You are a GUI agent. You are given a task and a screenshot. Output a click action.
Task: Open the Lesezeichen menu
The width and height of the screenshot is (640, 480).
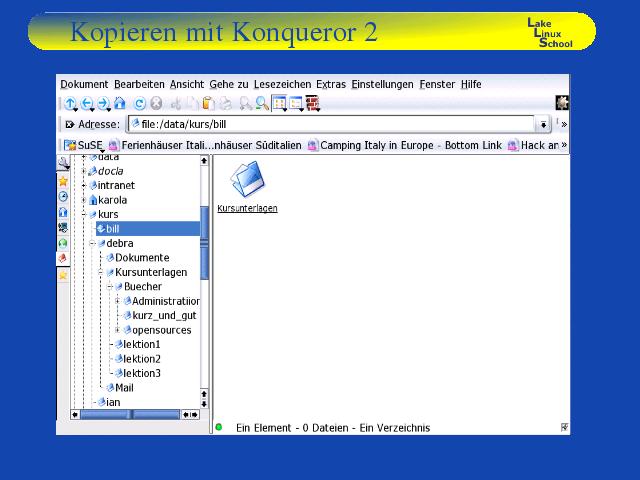pyautogui.click(x=282, y=84)
